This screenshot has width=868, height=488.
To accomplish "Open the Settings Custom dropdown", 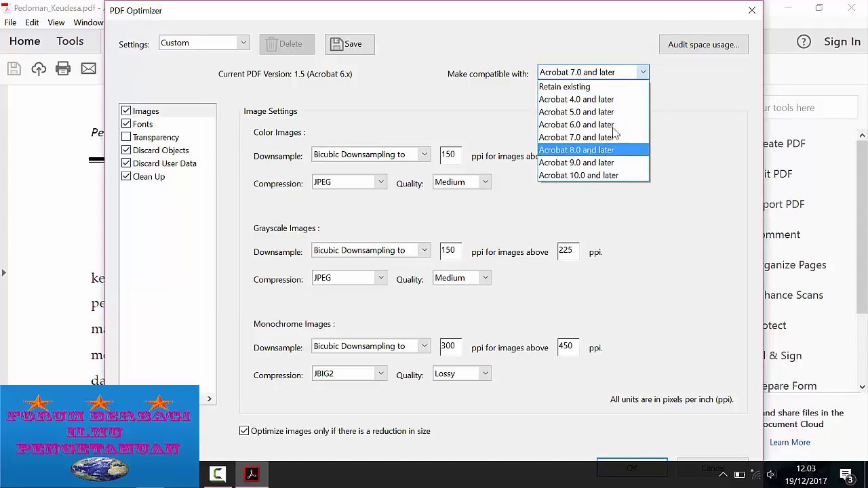I will tap(204, 43).
